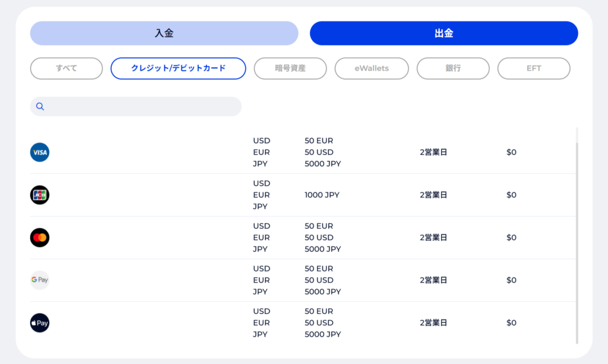
Task: Filter by すべて payment methods
Action: (x=66, y=68)
